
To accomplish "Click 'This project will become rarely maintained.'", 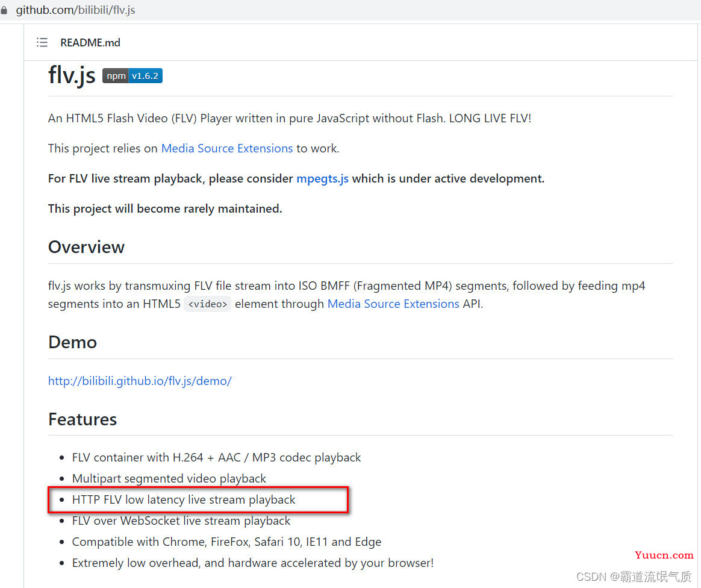I will pos(165,208).
